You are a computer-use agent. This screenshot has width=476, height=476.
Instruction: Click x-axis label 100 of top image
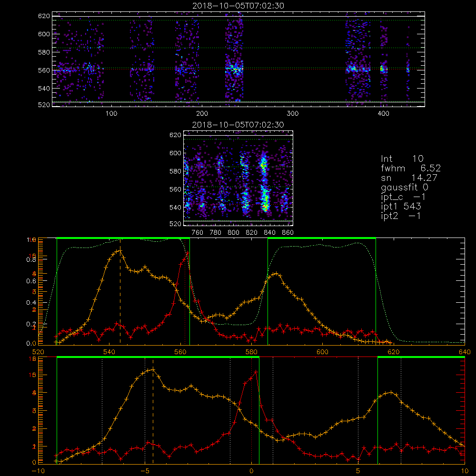coord(111,114)
